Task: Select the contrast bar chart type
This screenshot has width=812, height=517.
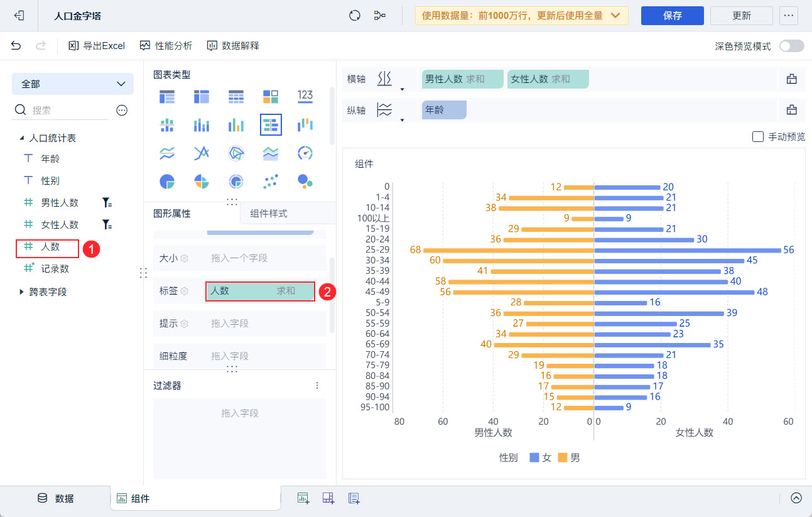Action: pyautogui.click(x=271, y=124)
